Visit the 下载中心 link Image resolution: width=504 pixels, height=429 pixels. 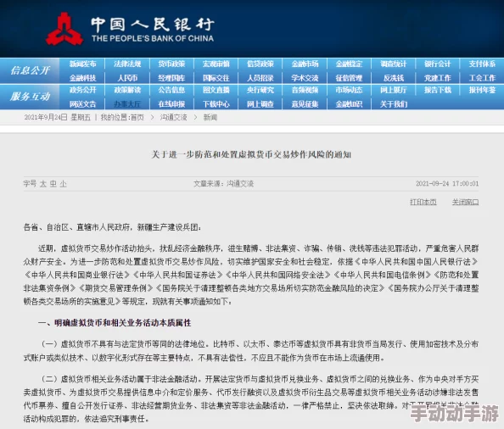216,103
